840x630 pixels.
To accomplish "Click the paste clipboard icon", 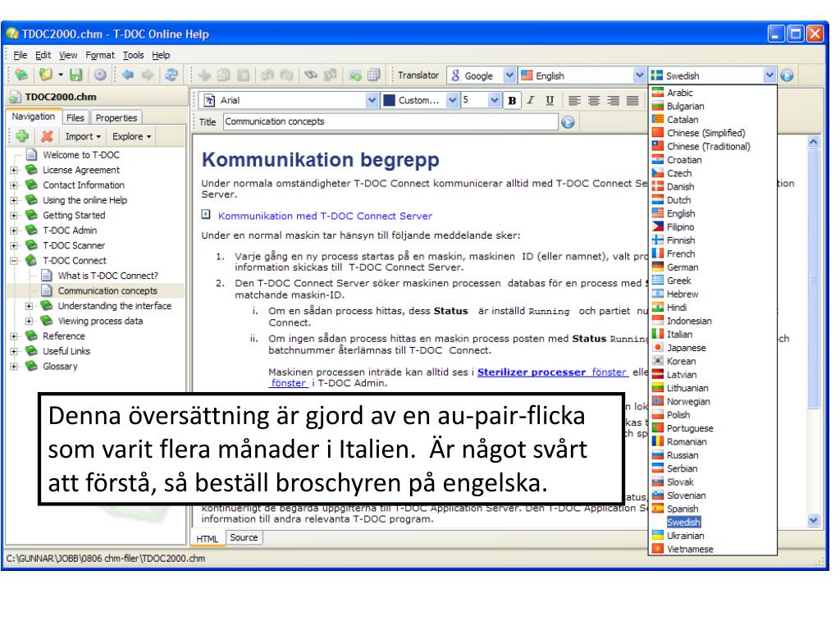I will pos(243,75).
